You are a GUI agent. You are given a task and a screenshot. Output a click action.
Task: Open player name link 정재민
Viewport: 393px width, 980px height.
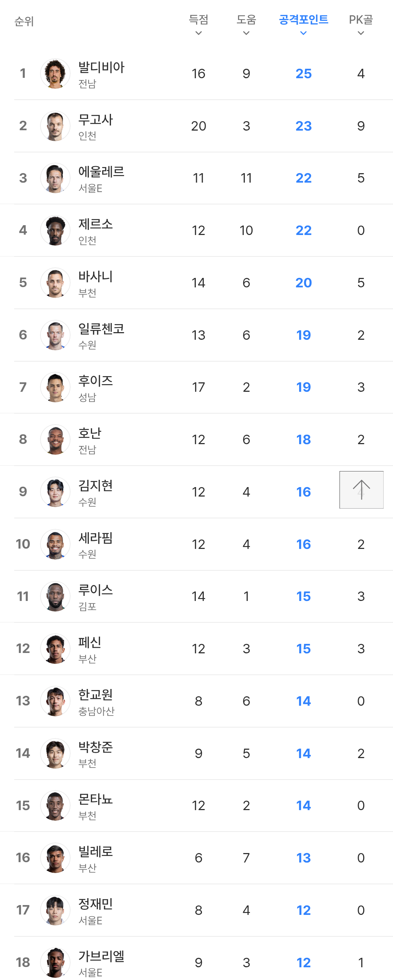[x=95, y=904]
